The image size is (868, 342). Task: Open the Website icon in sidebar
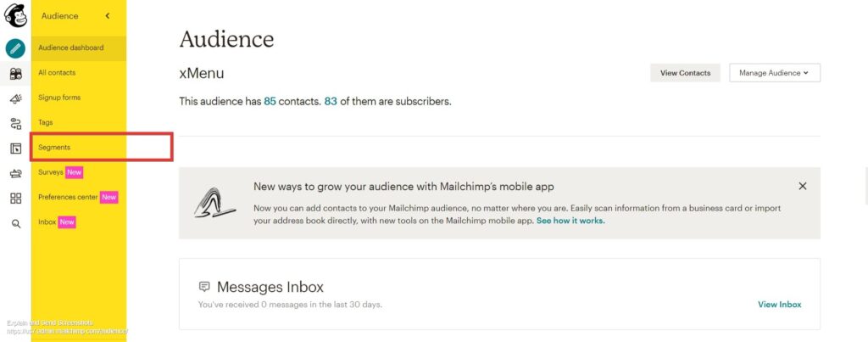coord(15,149)
